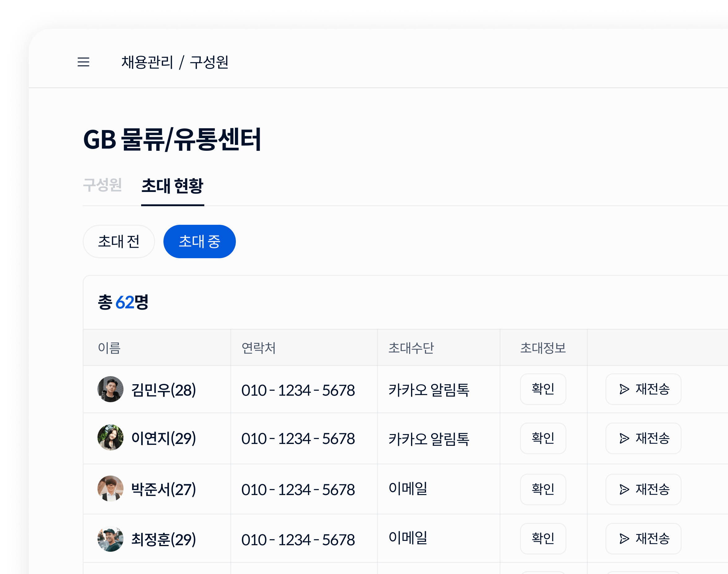
Task: Click the 총 62명 count label
Action: (123, 302)
